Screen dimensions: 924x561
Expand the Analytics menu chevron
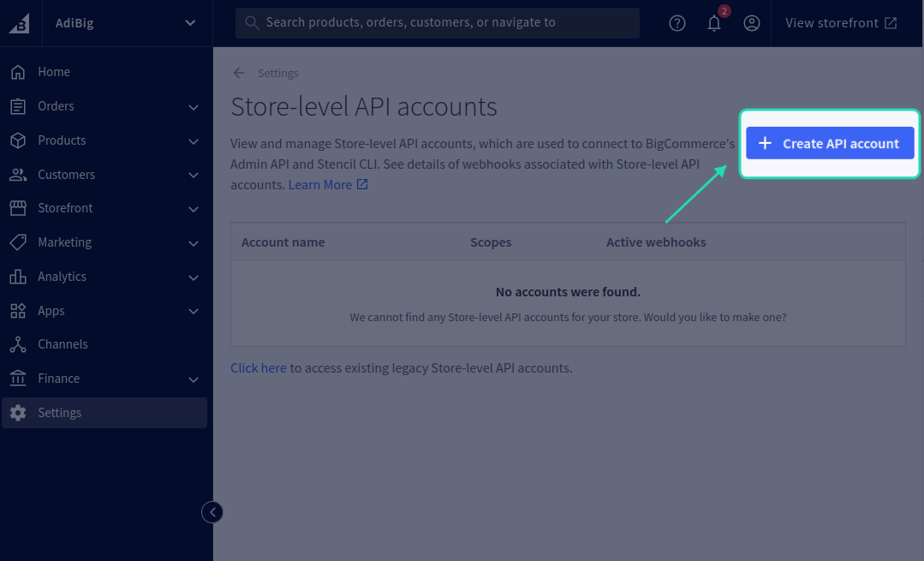(x=194, y=277)
